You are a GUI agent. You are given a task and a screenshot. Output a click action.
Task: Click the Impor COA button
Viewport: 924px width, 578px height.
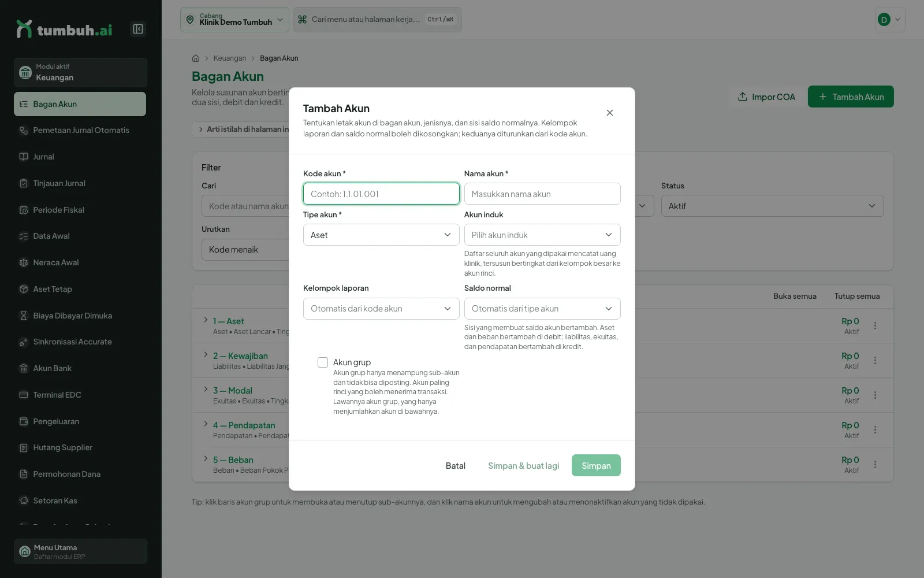[x=766, y=97]
